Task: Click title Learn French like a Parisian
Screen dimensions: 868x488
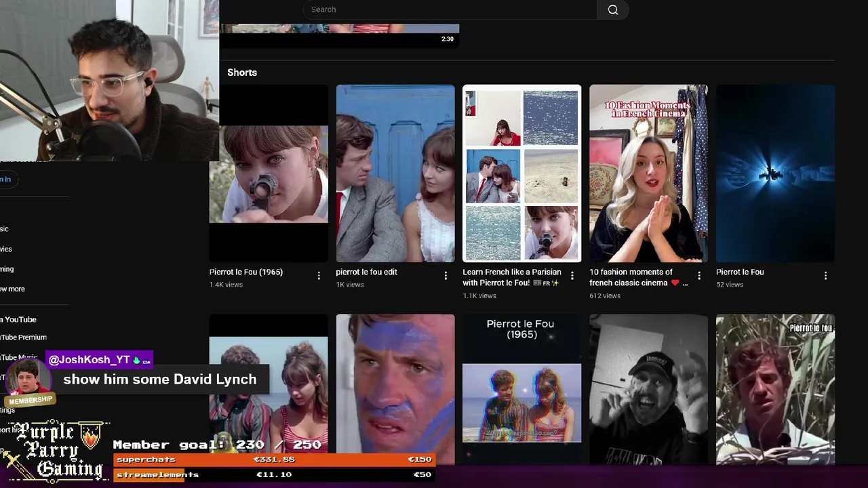Action: point(512,277)
